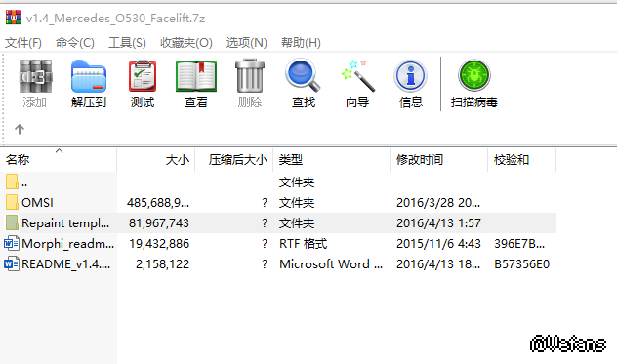
Task: Click checksum B57356E0 cell
Action: [x=521, y=264]
